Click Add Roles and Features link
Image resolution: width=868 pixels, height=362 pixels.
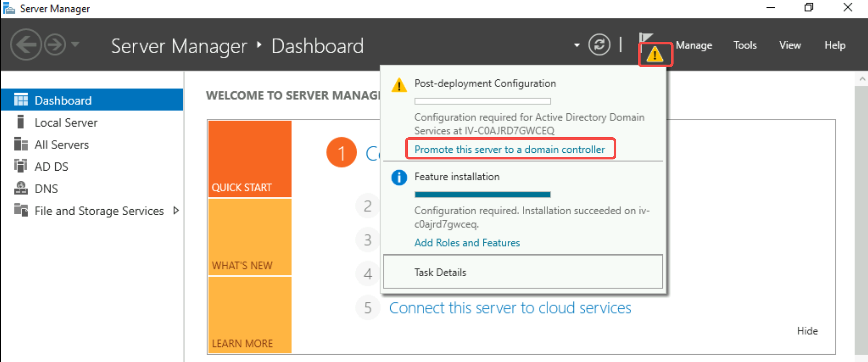(x=467, y=243)
